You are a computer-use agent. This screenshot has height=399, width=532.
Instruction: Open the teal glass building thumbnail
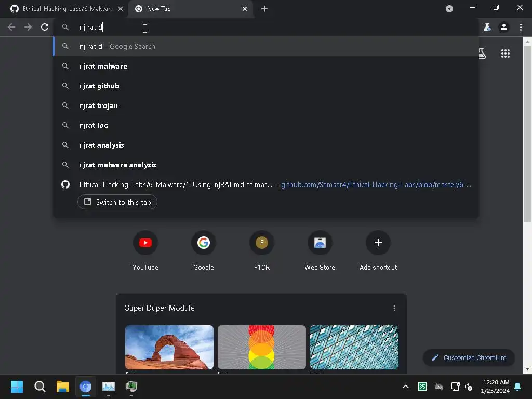(x=354, y=347)
